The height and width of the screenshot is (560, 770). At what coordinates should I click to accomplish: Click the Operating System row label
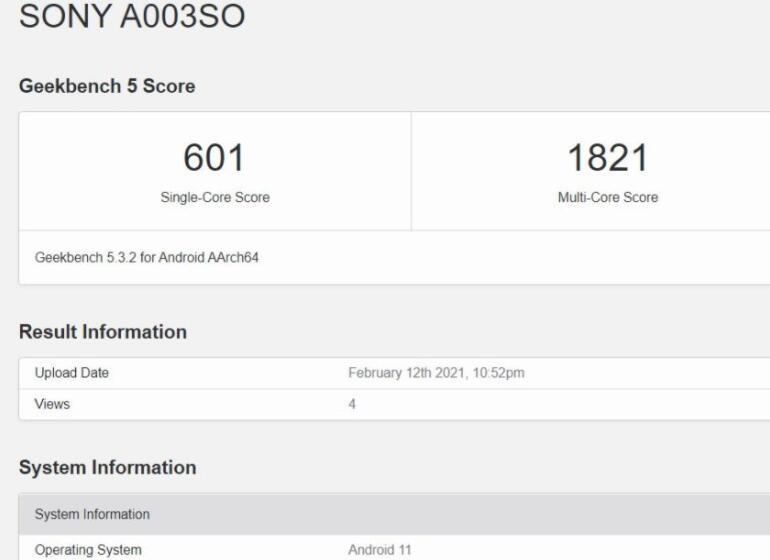coord(88,550)
